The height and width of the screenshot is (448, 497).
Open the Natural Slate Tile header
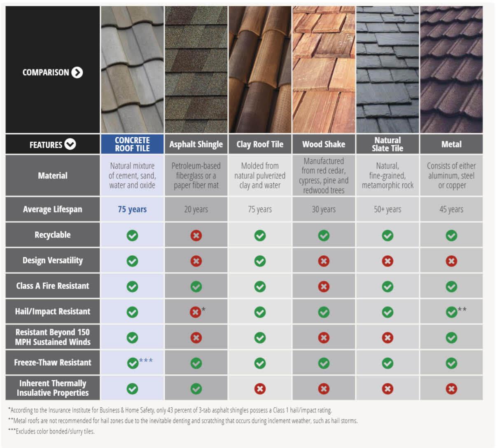coord(387,144)
